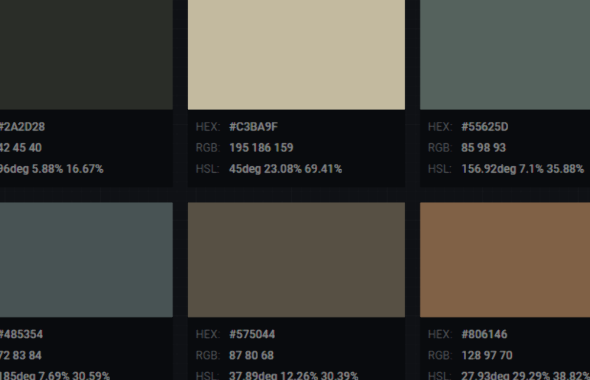Click RGB value 85 98 93
Image resolution: width=590 pixels, height=380 pixels.
[x=484, y=147]
